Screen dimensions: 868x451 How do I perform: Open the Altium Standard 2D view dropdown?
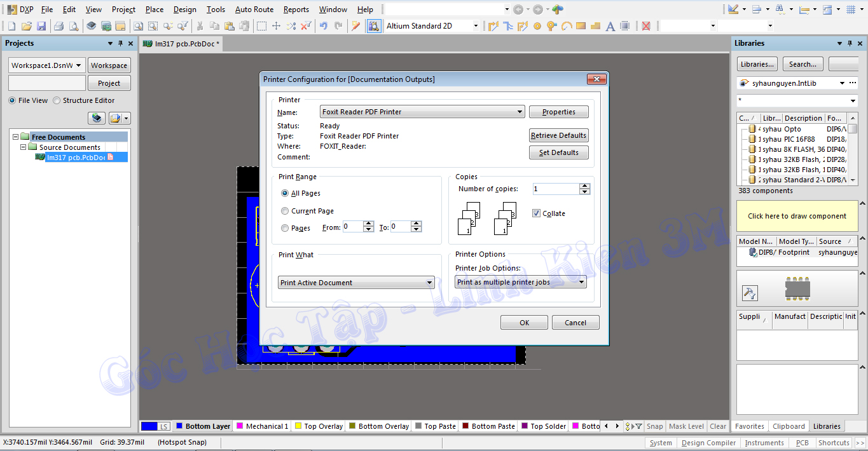475,26
